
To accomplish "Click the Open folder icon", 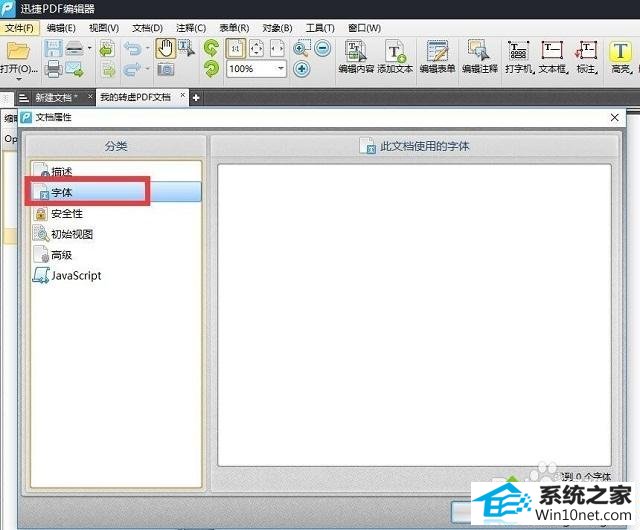I will [x=18, y=51].
